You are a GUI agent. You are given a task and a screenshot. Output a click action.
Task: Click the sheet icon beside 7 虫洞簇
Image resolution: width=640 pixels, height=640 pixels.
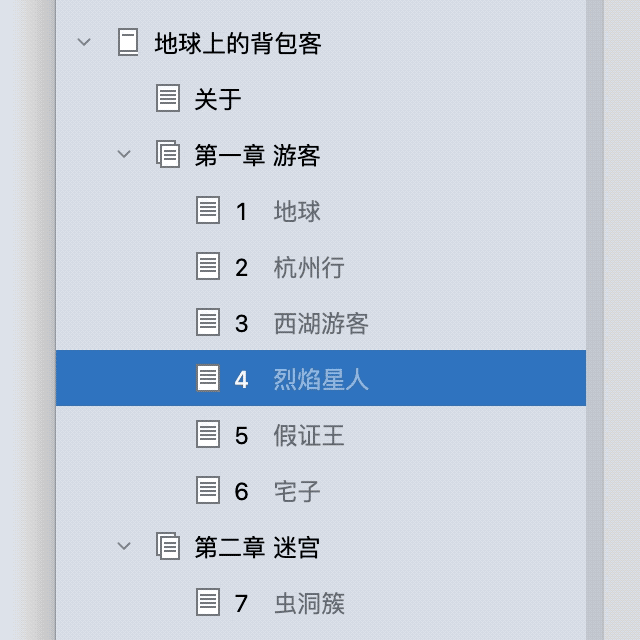pyautogui.click(x=208, y=602)
